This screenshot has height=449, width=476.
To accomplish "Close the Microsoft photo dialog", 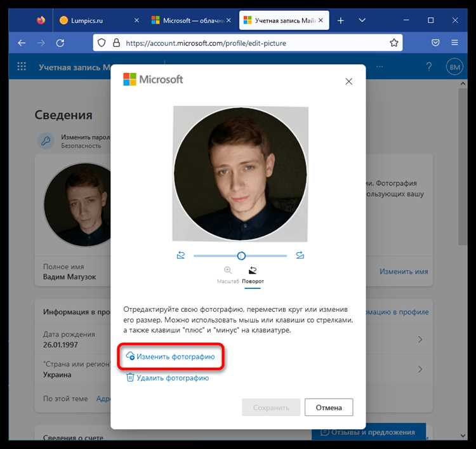I will (348, 81).
